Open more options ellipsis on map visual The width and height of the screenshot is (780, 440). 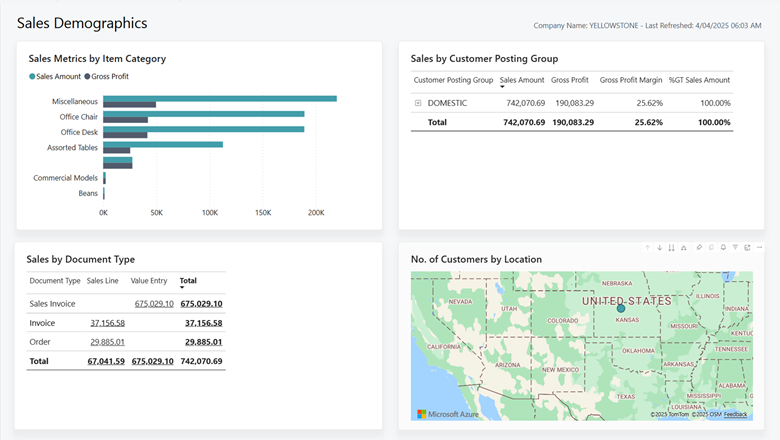pyautogui.click(x=760, y=247)
